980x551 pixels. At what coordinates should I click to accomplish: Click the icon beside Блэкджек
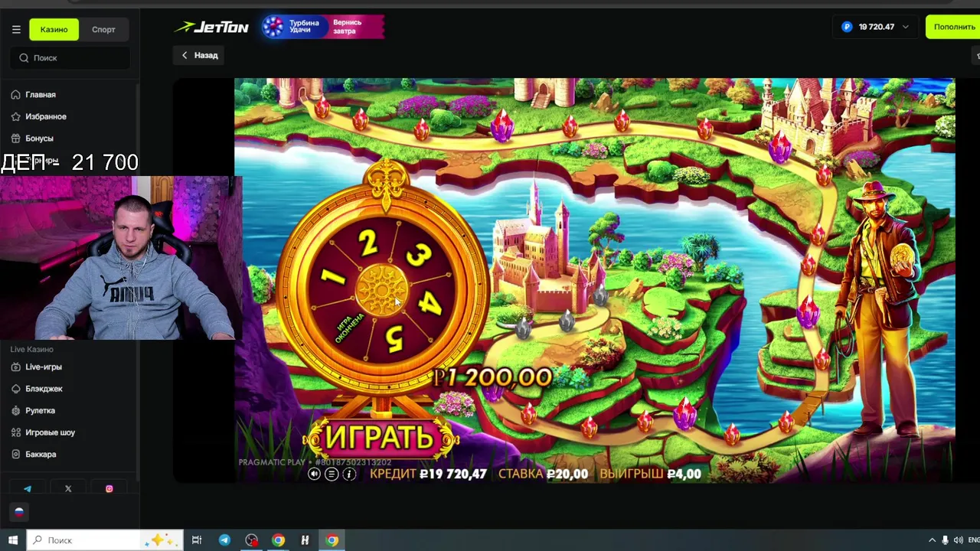(x=15, y=389)
